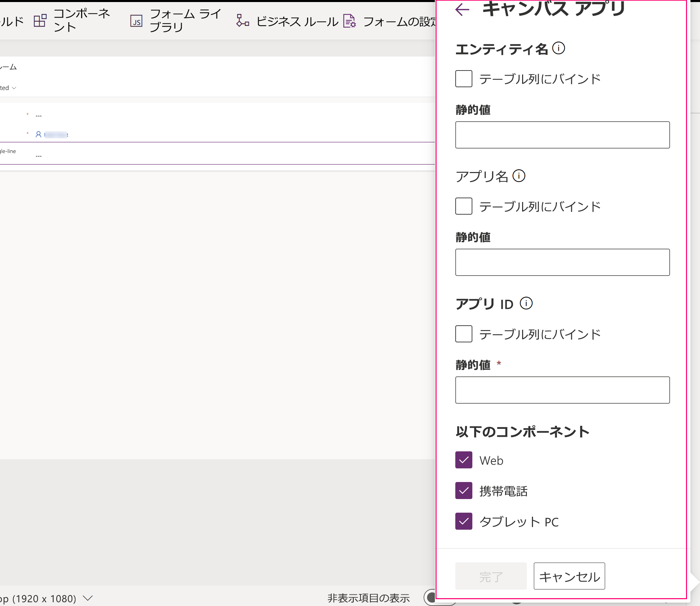
Task: Show info for アプリ名 field
Action: tap(519, 176)
